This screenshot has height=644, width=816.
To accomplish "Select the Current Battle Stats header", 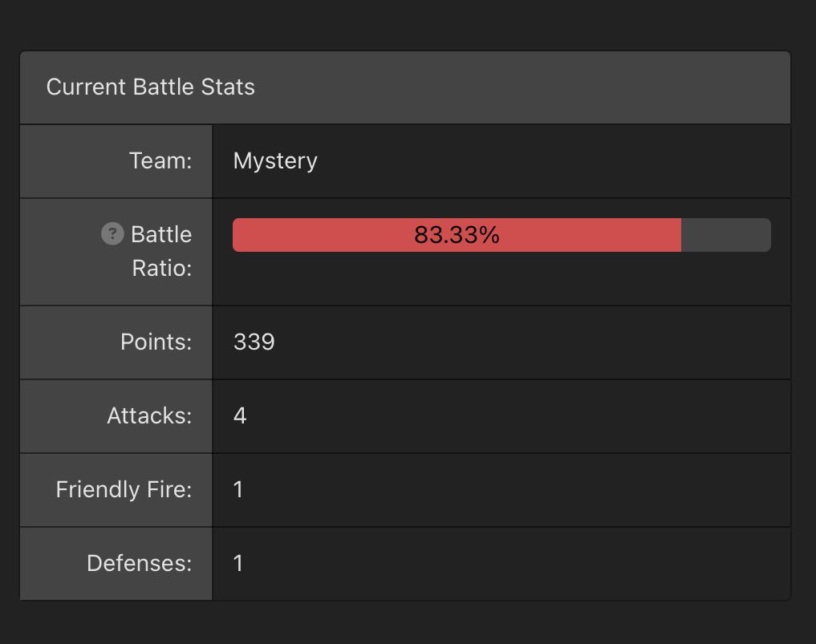I will click(x=150, y=87).
